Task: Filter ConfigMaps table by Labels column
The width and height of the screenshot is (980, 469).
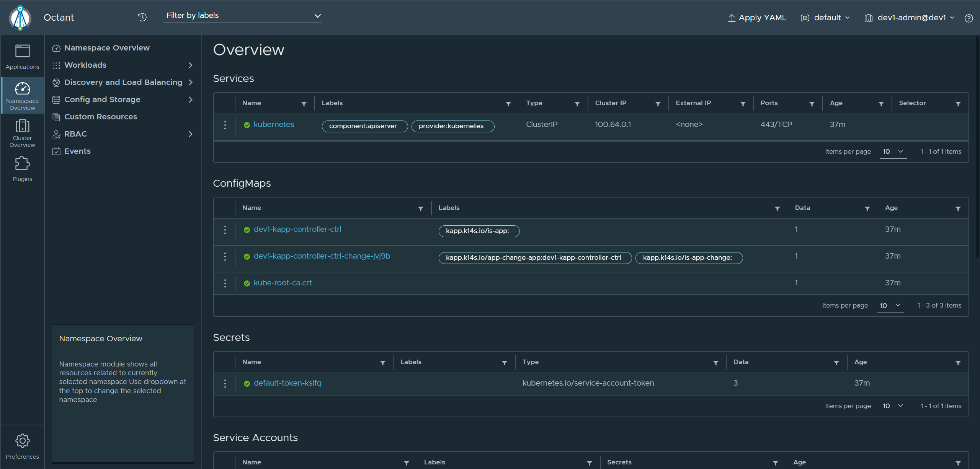Action: [x=777, y=208]
